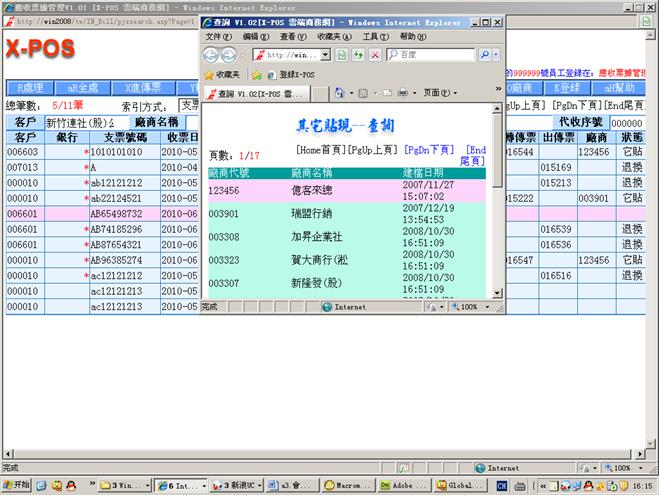The height and width of the screenshot is (495, 659).
Task: Expand the address bar URL dropdown
Action: (327, 55)
